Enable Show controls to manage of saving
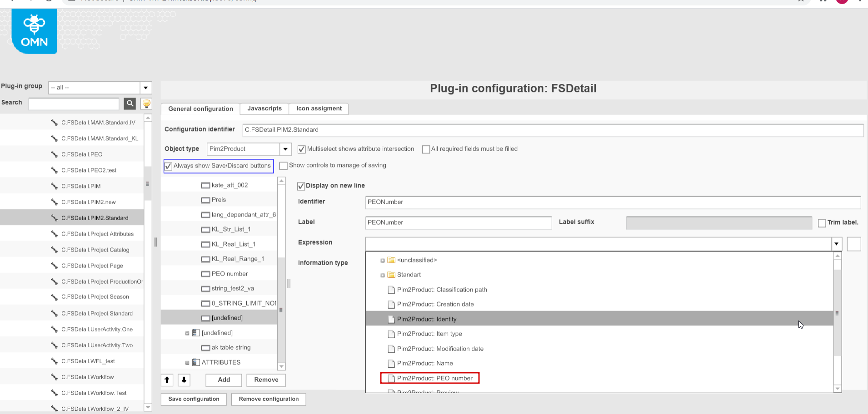 tap(284, 165)
